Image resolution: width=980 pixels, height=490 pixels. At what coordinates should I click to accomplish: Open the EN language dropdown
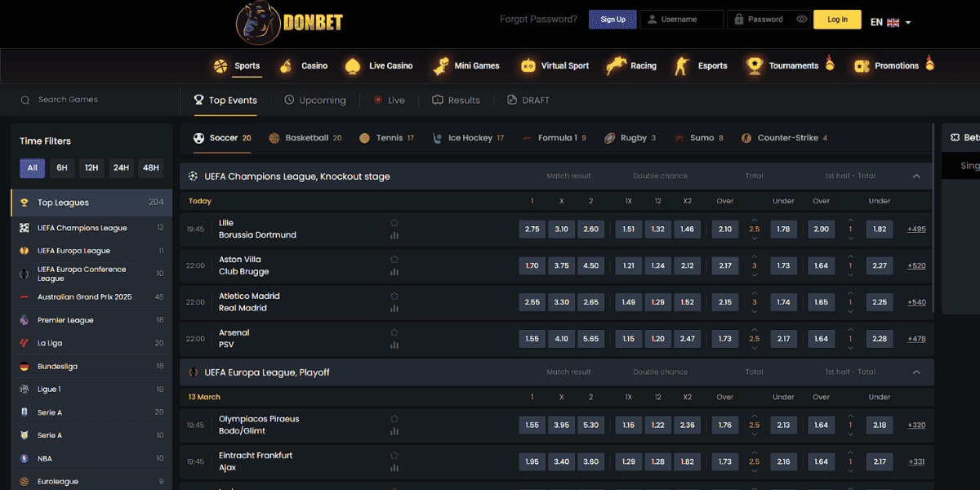click(890, 20)
